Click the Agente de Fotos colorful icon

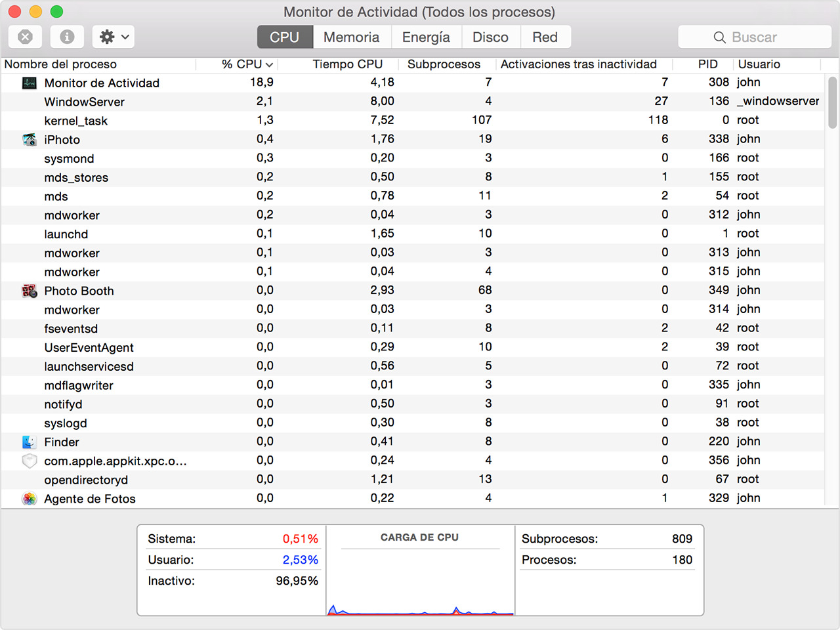29,499
